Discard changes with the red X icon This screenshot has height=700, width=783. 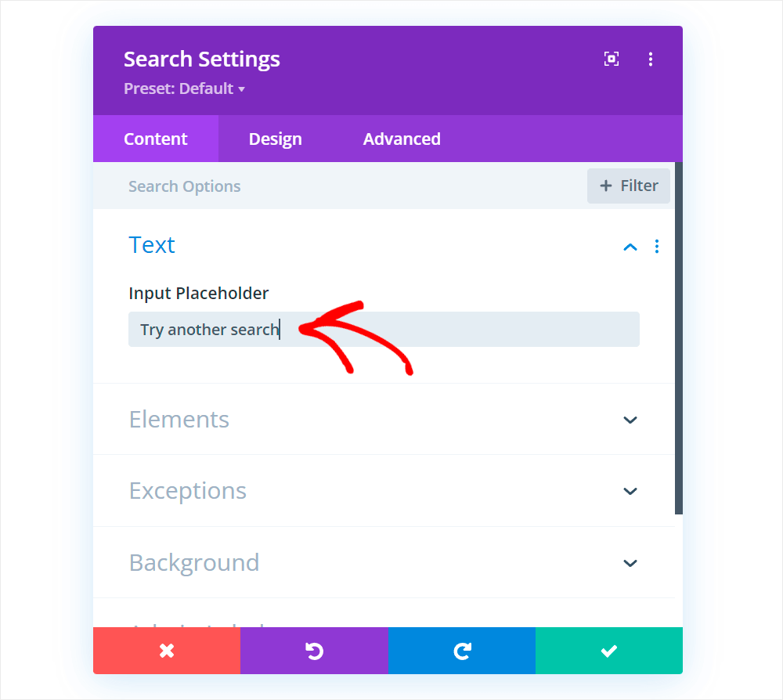click(x=166, y=651)
